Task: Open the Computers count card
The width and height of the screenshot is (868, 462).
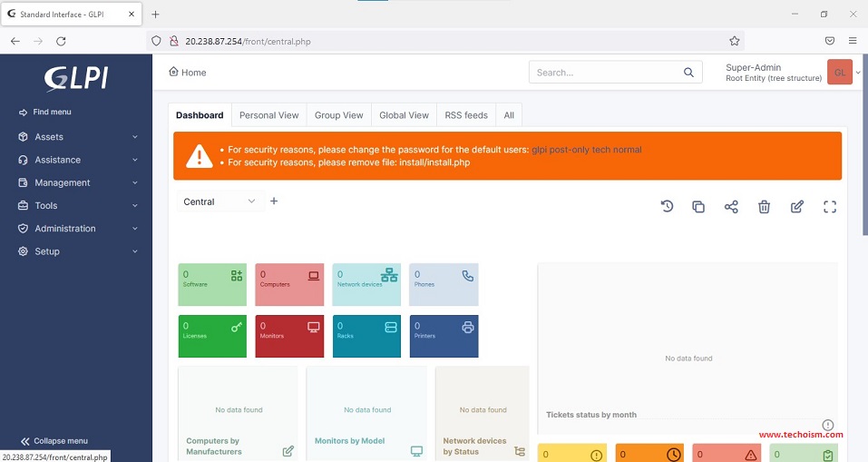Action: [x=289, y=285]
